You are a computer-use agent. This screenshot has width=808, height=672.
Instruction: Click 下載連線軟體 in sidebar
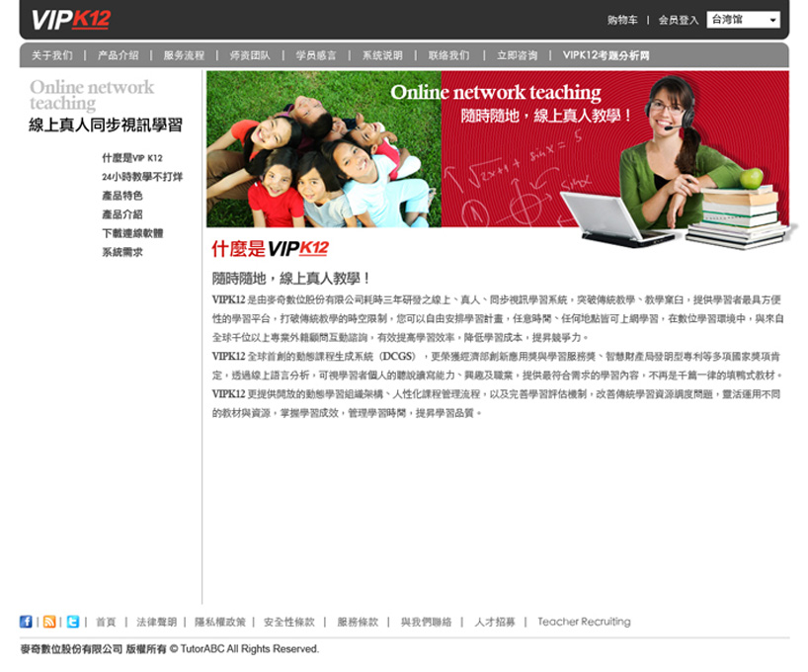click(x=132, y=233)
